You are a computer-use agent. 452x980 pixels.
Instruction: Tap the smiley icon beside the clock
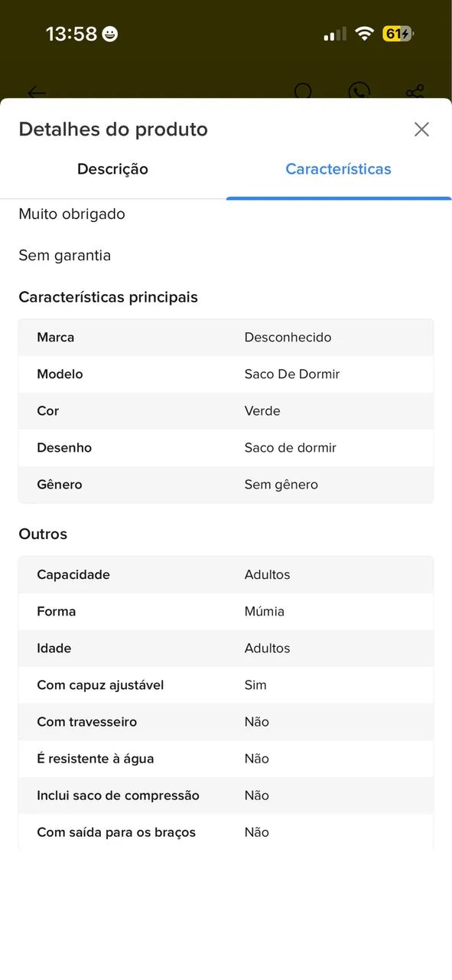pos(110,34)
